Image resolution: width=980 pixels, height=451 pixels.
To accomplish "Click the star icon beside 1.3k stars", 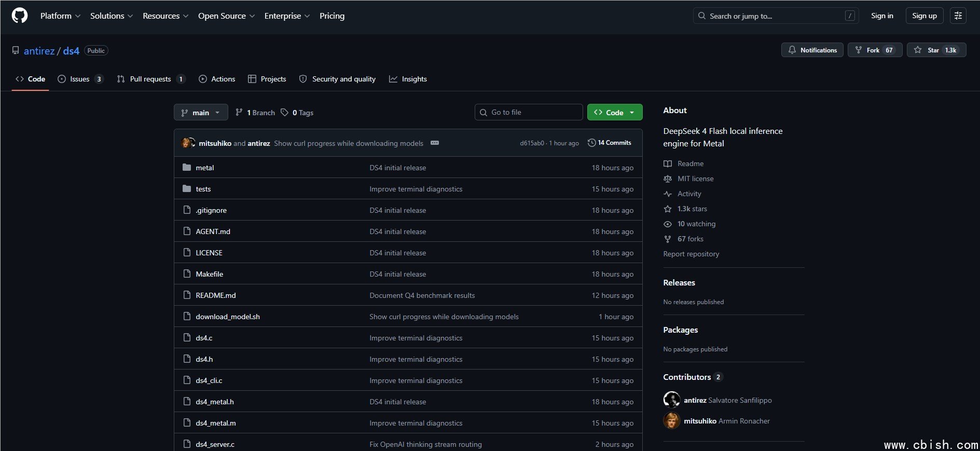I will (668, 209).
